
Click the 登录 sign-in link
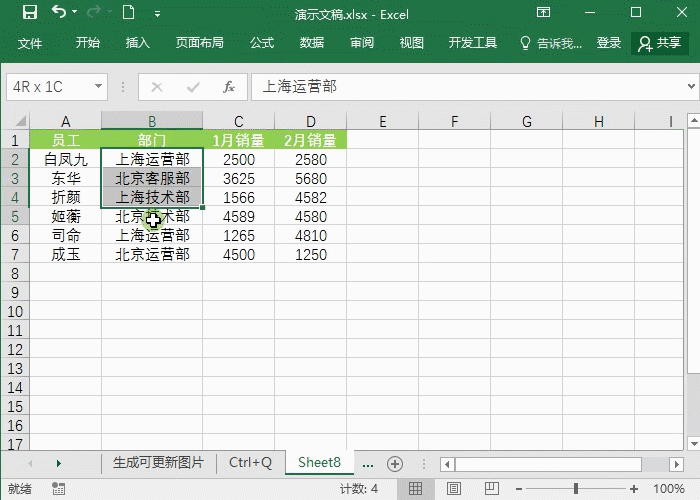click(609, 43)
